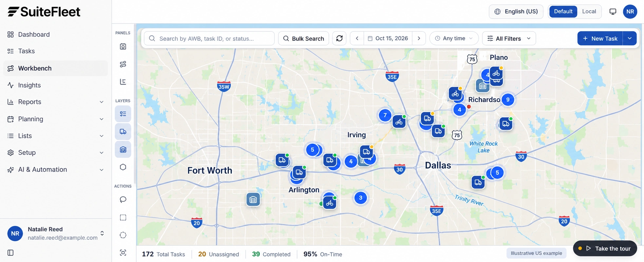Open the Insights page
This screenshot has height=262, width=644.
click(56, 85)
